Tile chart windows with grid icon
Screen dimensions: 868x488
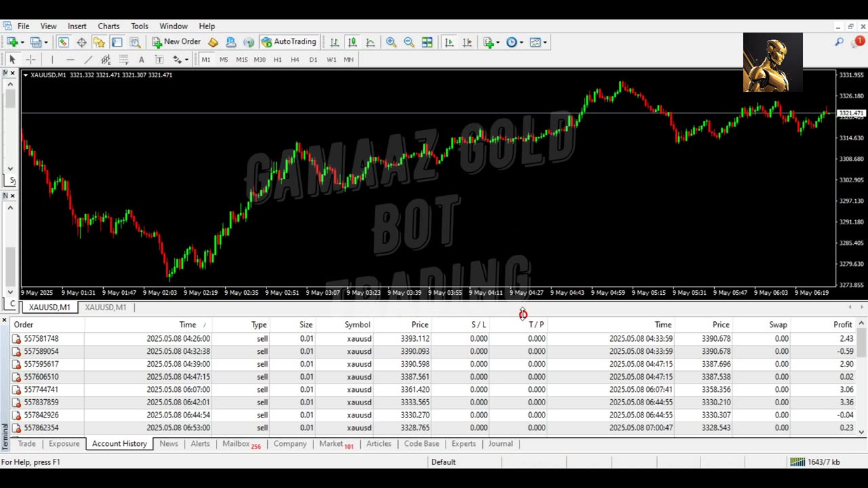click(427, 42)
